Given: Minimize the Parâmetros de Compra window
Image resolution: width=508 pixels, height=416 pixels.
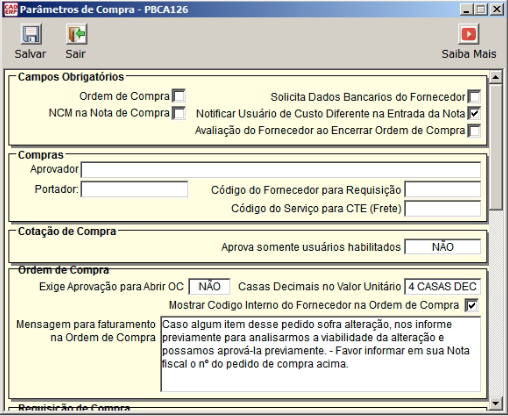Looking at the screenshot, I should click(x=466, y=9).
